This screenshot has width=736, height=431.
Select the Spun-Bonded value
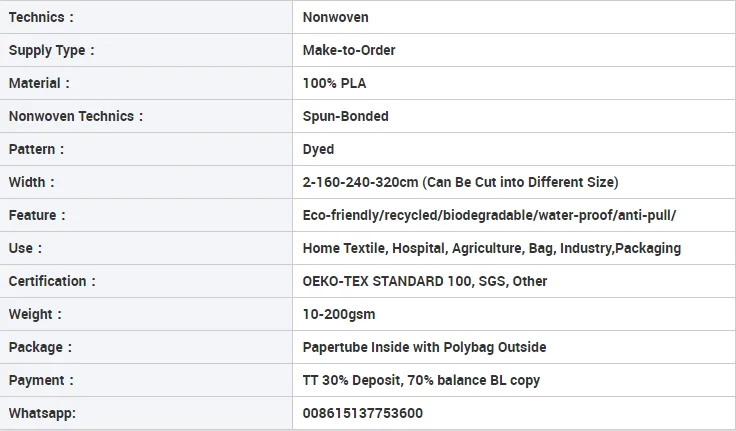click(x=345, y=116)
